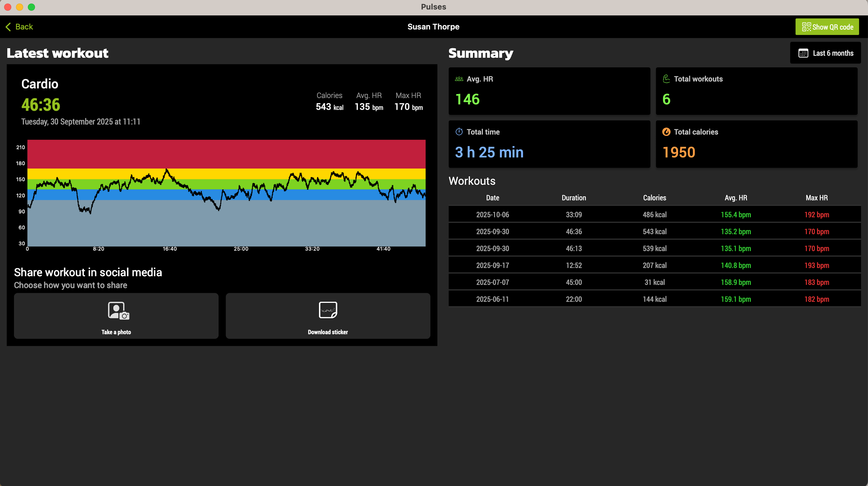The height and width of the screenshot is (486, 868).
Task: Click the Download sticker icon
Action: [x=328, y=310]
